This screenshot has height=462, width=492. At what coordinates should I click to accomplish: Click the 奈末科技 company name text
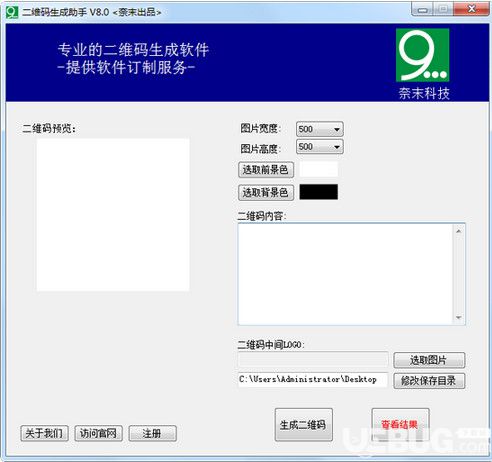pos(424,94)
